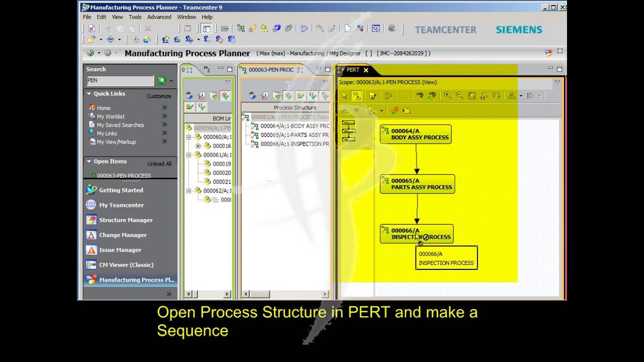Open the Tools menu
The height and width of the screenshot is (362, 644).
click(x=135, y=17)
